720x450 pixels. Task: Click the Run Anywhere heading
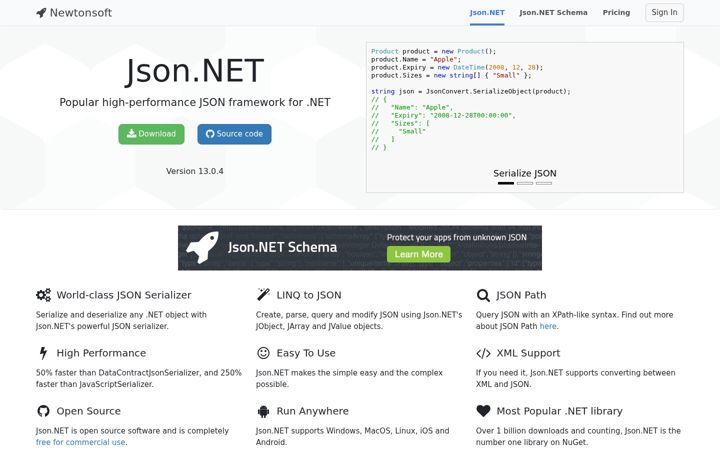click(x=312, y=411)
